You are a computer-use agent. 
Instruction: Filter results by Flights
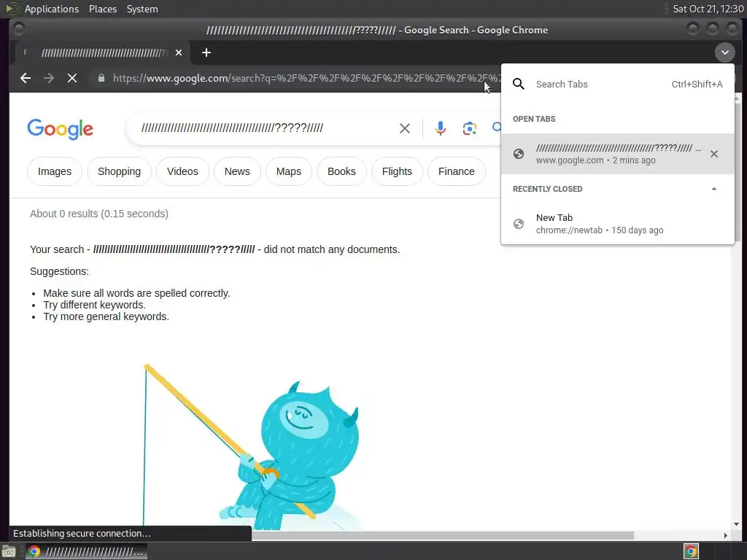(397, 171)
